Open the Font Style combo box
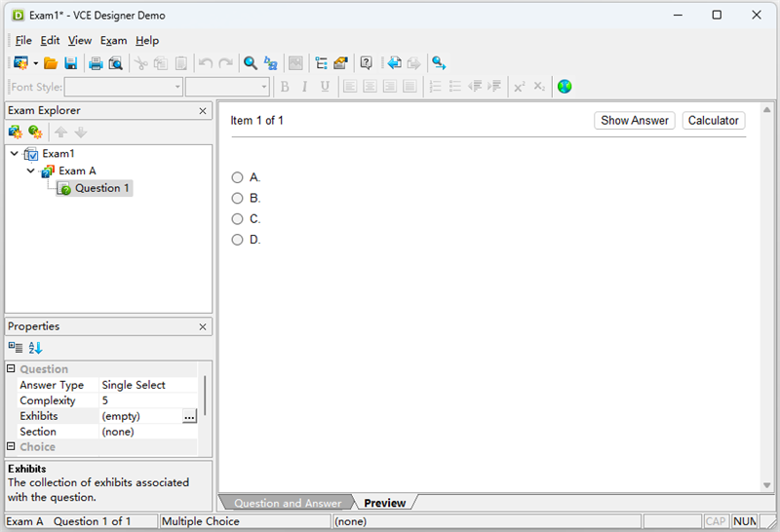This screenshot has width=780, height=532. 124,87
